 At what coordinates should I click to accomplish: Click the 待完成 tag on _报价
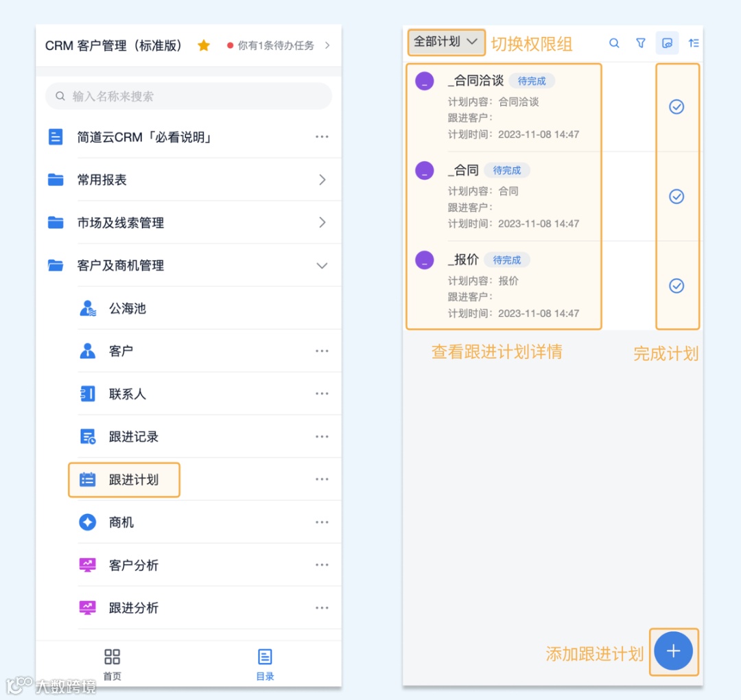point(506,260)
